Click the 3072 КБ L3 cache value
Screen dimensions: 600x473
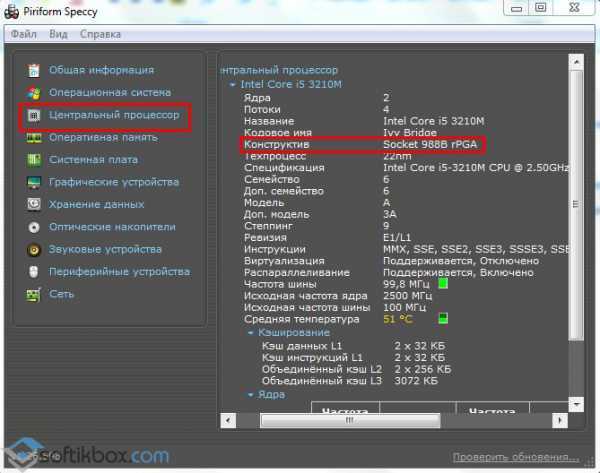(416, 381)
